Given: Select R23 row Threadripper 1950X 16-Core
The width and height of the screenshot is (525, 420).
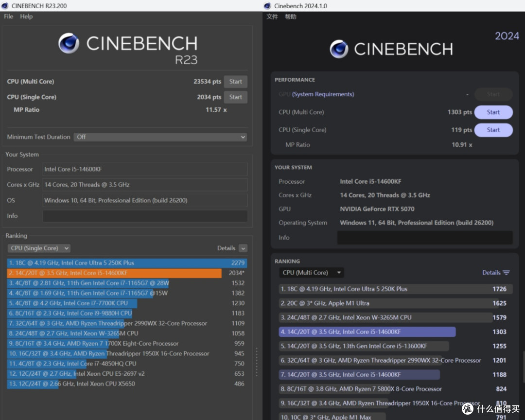Looking at the screenshot, I should 127,353.
